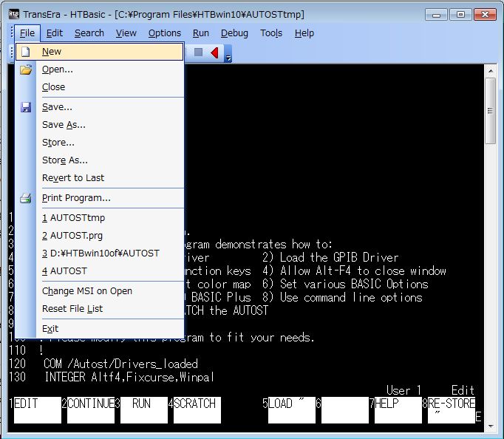The height and width of the screenshot is (439, 504).
Task: Click the HTBasic title bar application icon
Action: pos(13,14)
